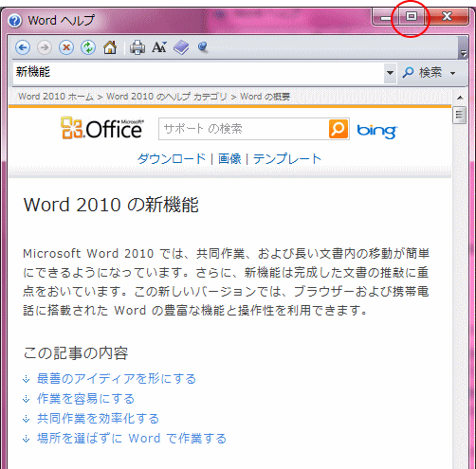Show table of contents with book icon
The height and width of the screenshot is (469, 476).
(x=181, y=47)
